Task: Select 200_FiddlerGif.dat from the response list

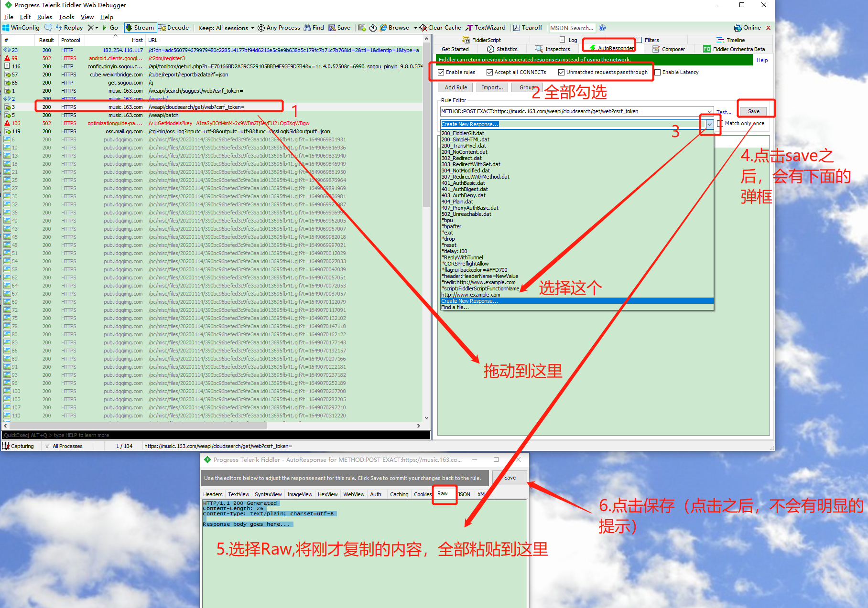Action: click(577, 133)
